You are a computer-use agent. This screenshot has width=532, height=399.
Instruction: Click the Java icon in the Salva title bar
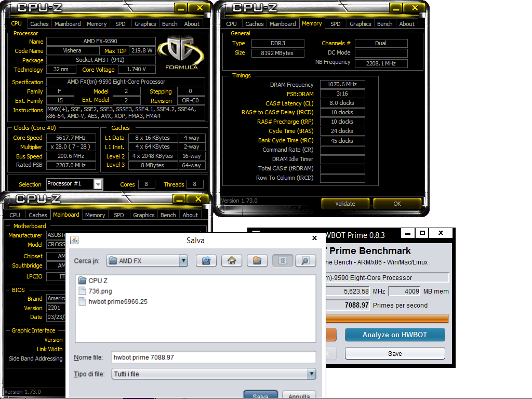(x=74, y=240)
